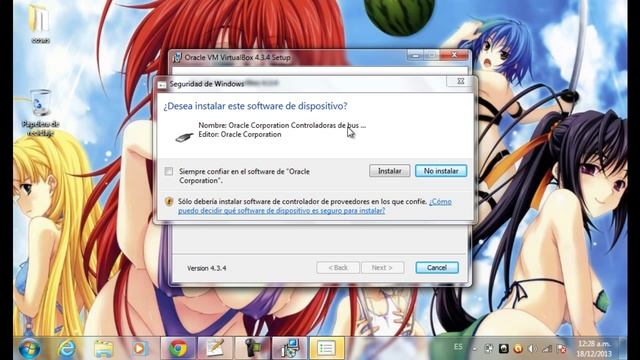The height and width of the screenshot is (360, 640).
Task: Open the notepad-with-pencil taskbar app
Action: (x=215, y=349)
